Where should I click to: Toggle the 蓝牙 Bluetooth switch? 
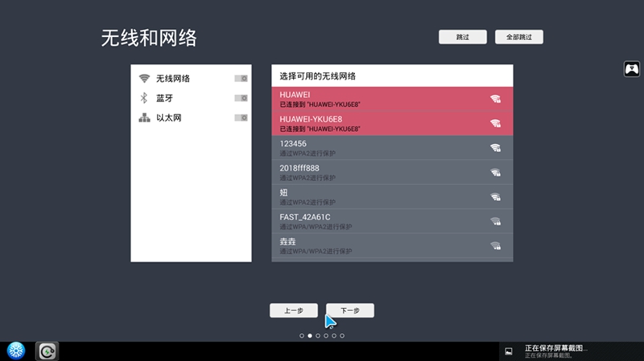click(241, 98)
